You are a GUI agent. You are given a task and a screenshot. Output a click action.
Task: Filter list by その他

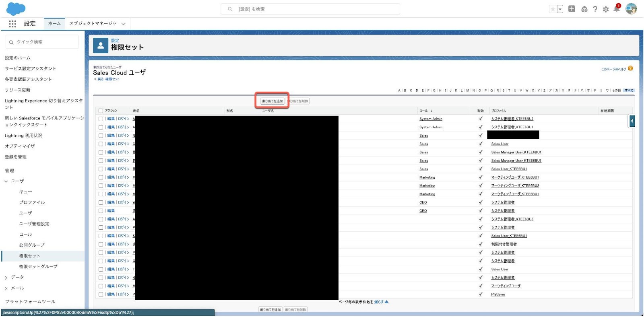click(617, 91)
